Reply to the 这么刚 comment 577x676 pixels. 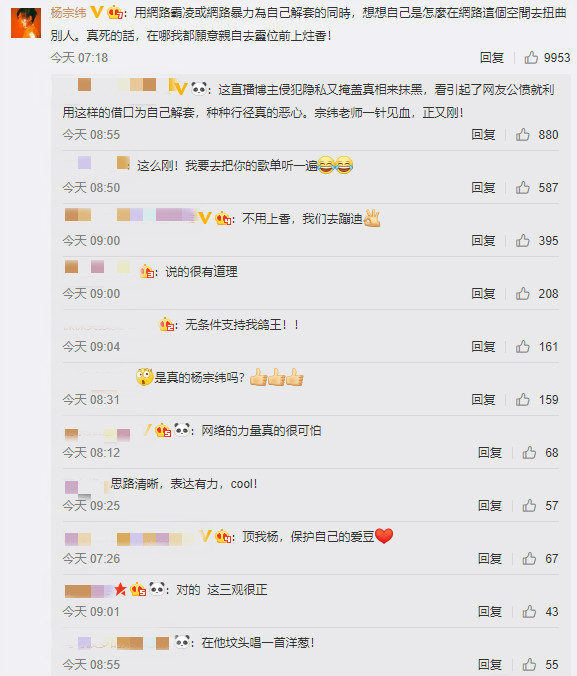(483, 188)
